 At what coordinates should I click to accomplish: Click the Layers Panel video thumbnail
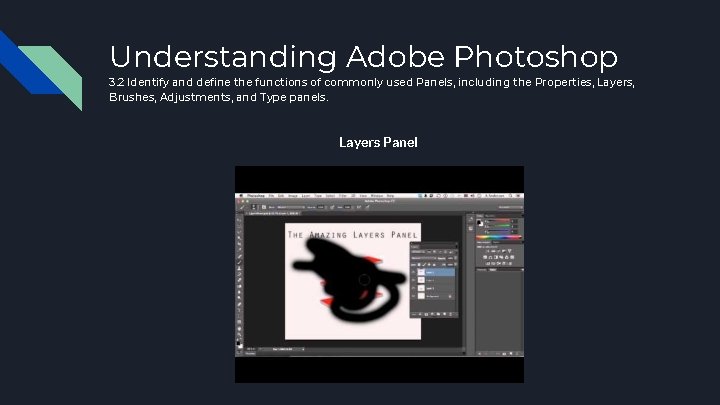[x=379, y=275]
